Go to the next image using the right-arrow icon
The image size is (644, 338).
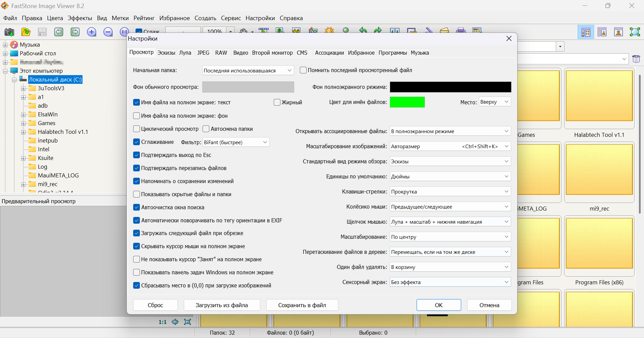75,32
